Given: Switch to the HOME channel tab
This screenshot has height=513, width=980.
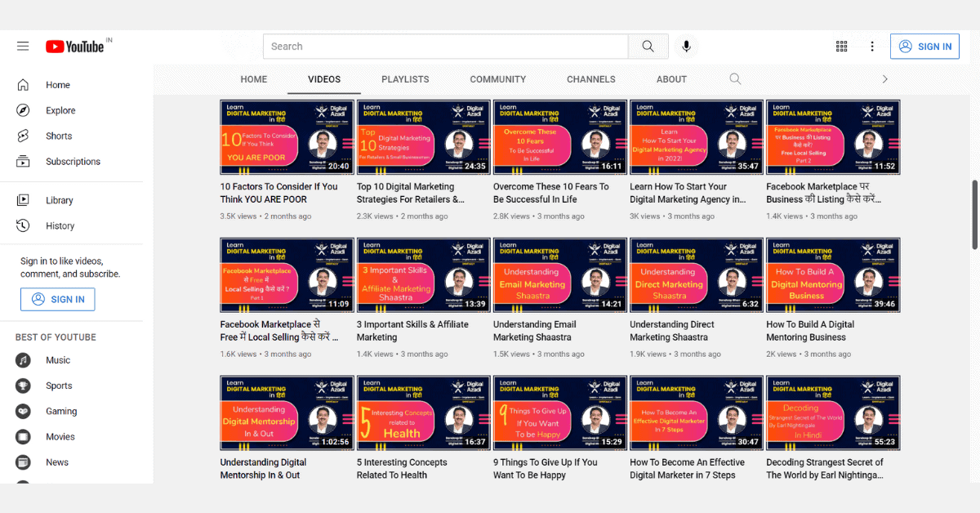Looking at the screenshot, I should (x=254, y=79).
